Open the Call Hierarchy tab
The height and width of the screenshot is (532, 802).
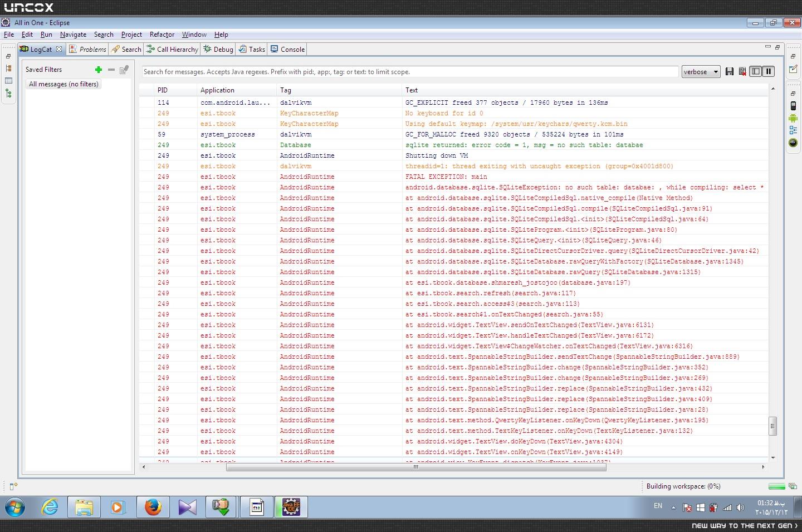point(172,49)
